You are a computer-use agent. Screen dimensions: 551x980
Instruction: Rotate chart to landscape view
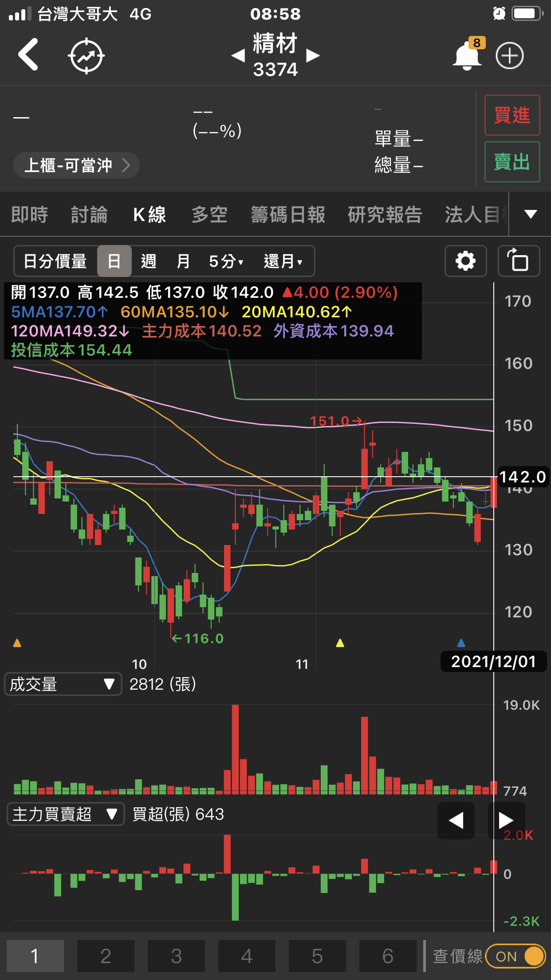518,261
